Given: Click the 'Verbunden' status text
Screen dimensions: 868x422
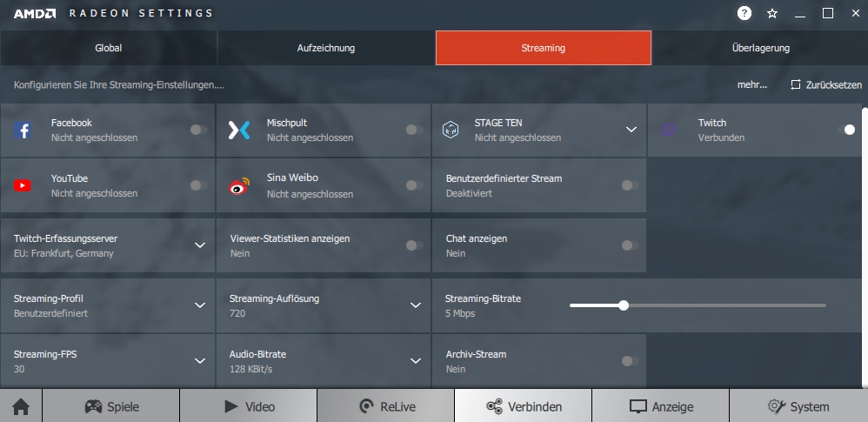Looking at the screenshot, I should coord(721,137).
